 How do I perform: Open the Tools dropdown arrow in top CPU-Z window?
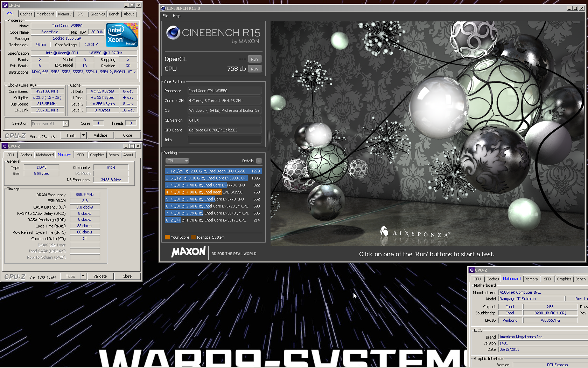(x=83, y=135)
